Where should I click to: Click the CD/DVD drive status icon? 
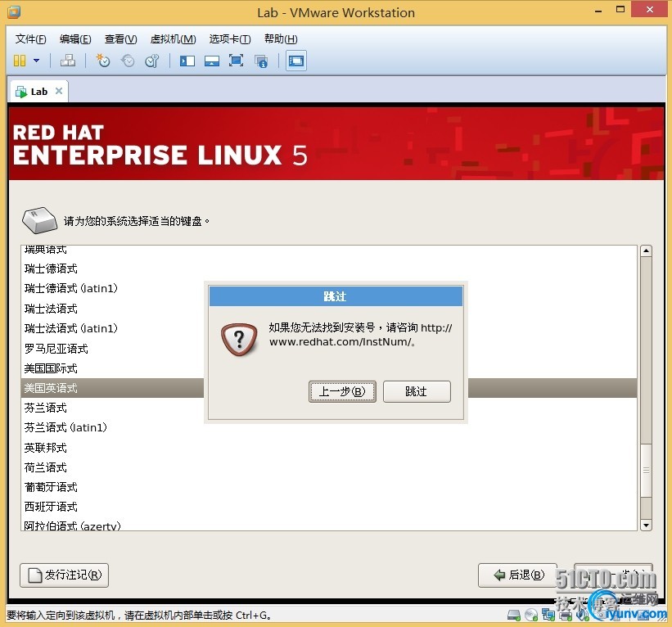(531, 615)
